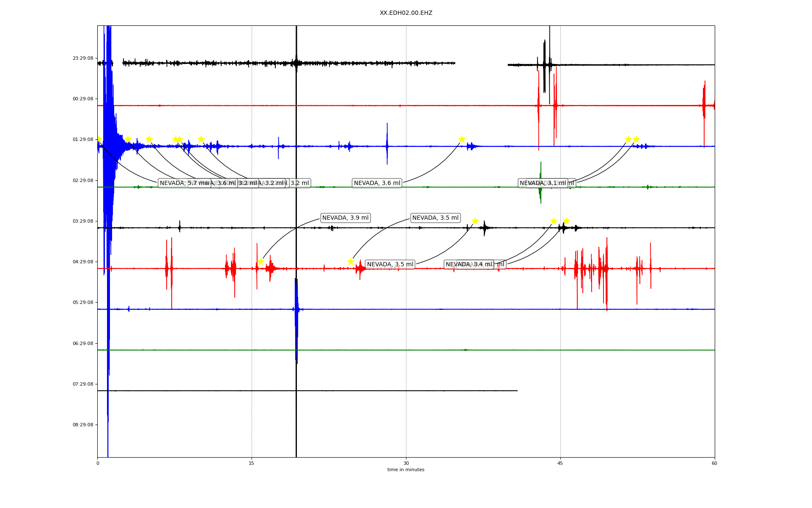Click the NEVADA, 3.6 ml label near minute 27
Screen dimensions: 812x508
pyautogui.click(x=377, y=183)
